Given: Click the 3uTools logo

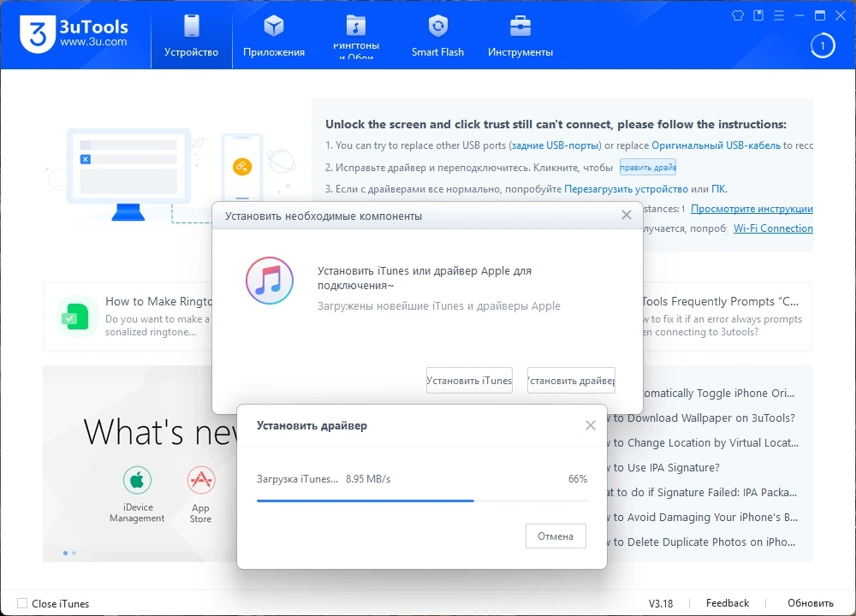Looking at the screenshot, I should 73,34.
